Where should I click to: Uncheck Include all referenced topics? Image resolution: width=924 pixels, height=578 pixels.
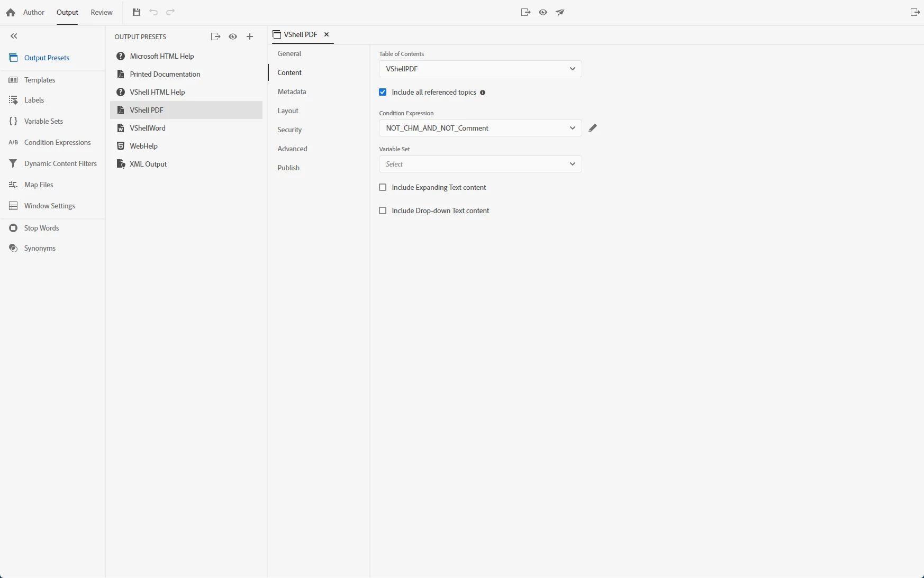tap(383, 92)
